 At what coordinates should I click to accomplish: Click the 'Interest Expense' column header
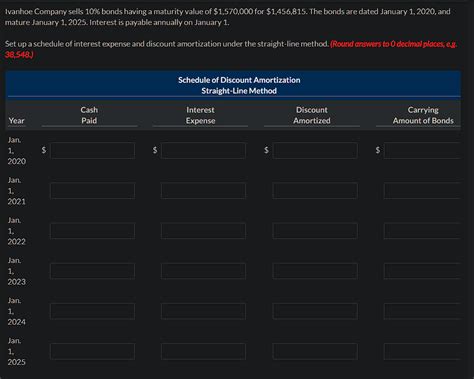click(x=200, y=115)
